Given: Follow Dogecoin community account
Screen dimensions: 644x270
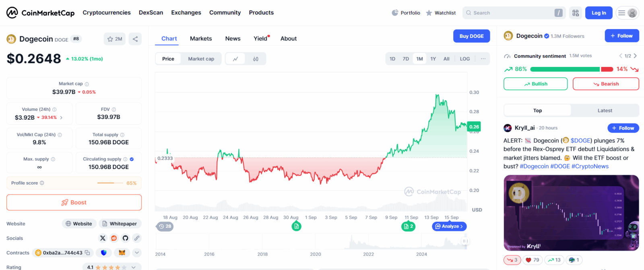Looking at the screenshot, I should coord(621,36).
